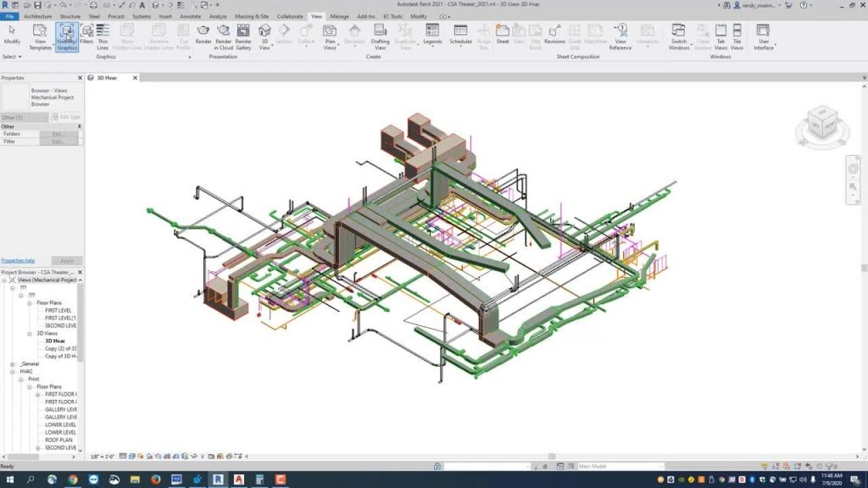
Task: Switch to the Architecture ribbon tab
Action: coord(37,17)
